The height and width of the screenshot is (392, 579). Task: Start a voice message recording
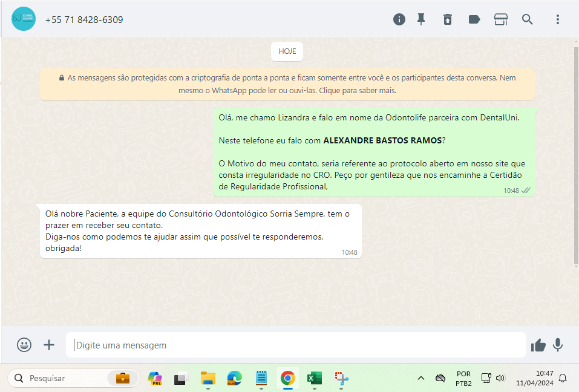click(558, 345)
